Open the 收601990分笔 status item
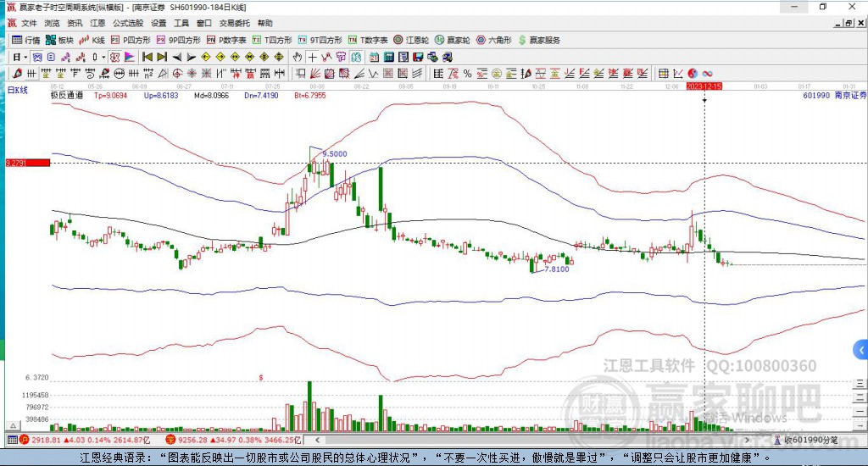The height and width of the screenshot is (466, 868). (805, 440)
